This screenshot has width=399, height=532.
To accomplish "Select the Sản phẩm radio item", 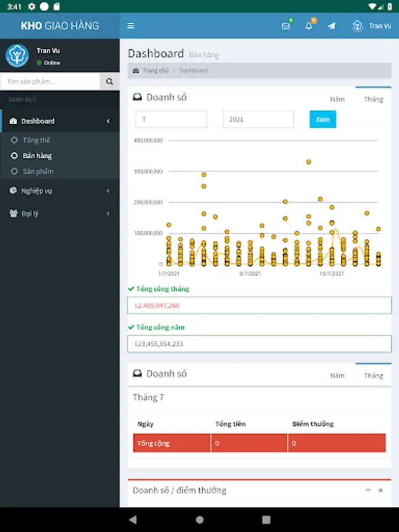I will click(14, 171).
